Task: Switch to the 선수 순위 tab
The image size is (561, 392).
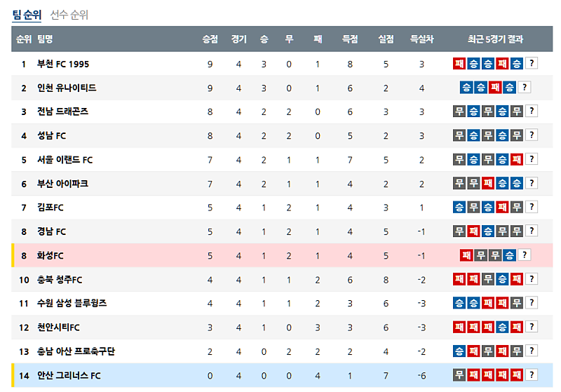Action: pyautogui.click(x=69, y=15)
